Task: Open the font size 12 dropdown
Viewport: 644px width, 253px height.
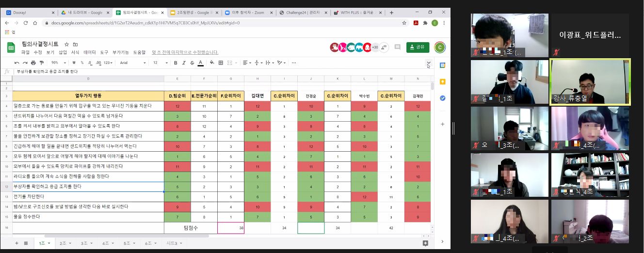Action: pyautogui.click(x=160, y=63)
